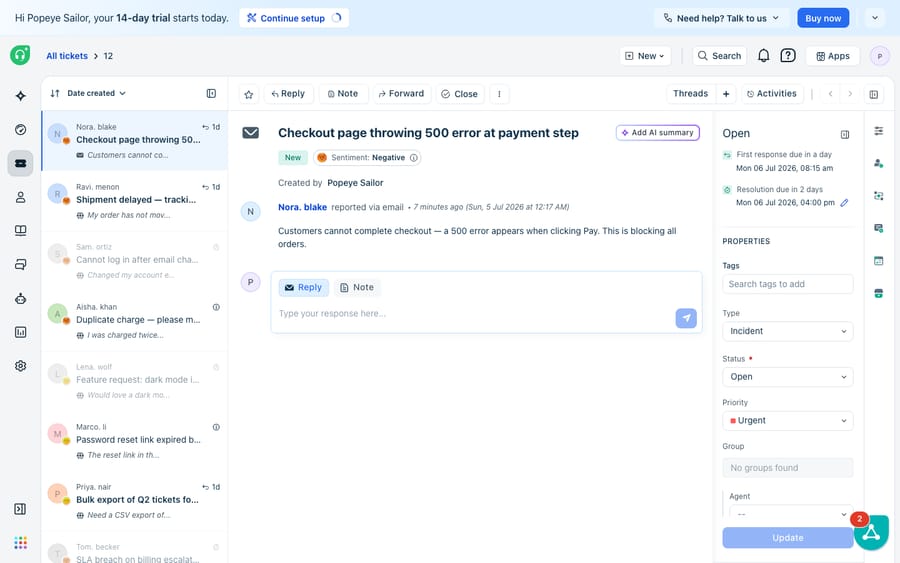Click the reply text area
900x563 pixels.
474,314
